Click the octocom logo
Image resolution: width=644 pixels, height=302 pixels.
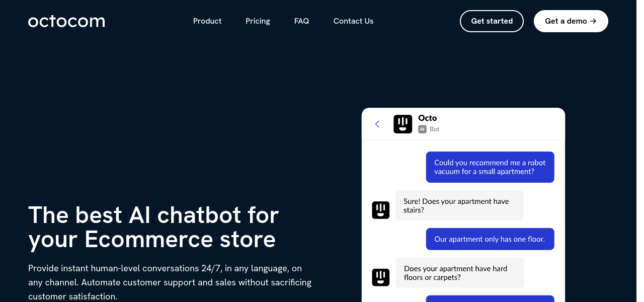click(66, 21)
